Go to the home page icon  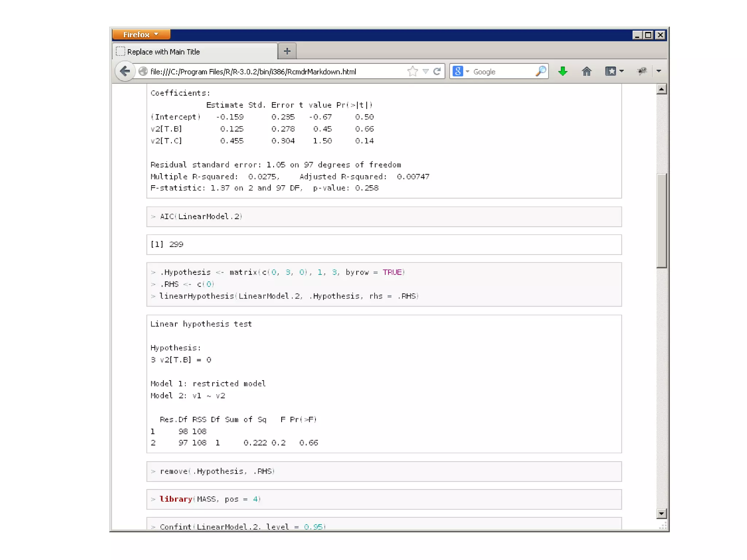pyautogui.click(x=587, y=71)
